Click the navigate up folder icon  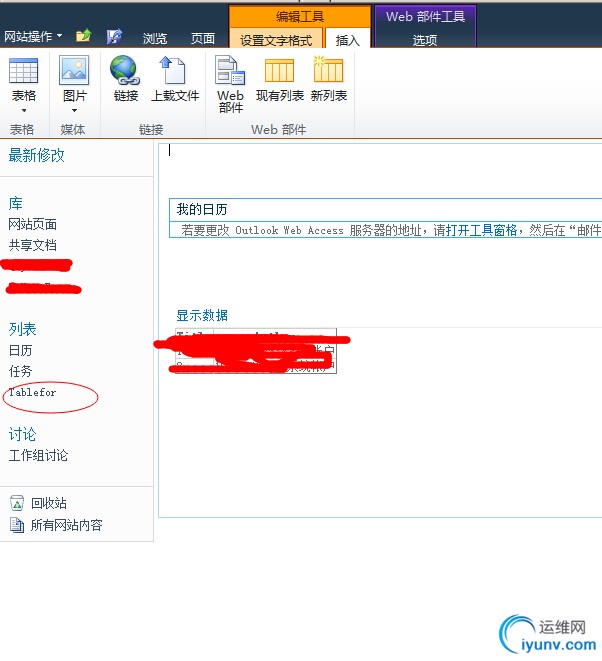[83, 36]
